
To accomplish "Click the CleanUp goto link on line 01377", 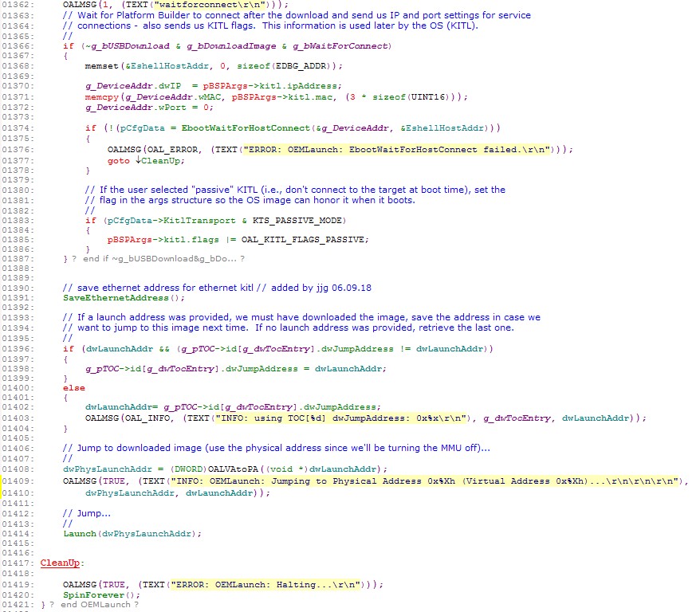I will click(x=159, y=161).
